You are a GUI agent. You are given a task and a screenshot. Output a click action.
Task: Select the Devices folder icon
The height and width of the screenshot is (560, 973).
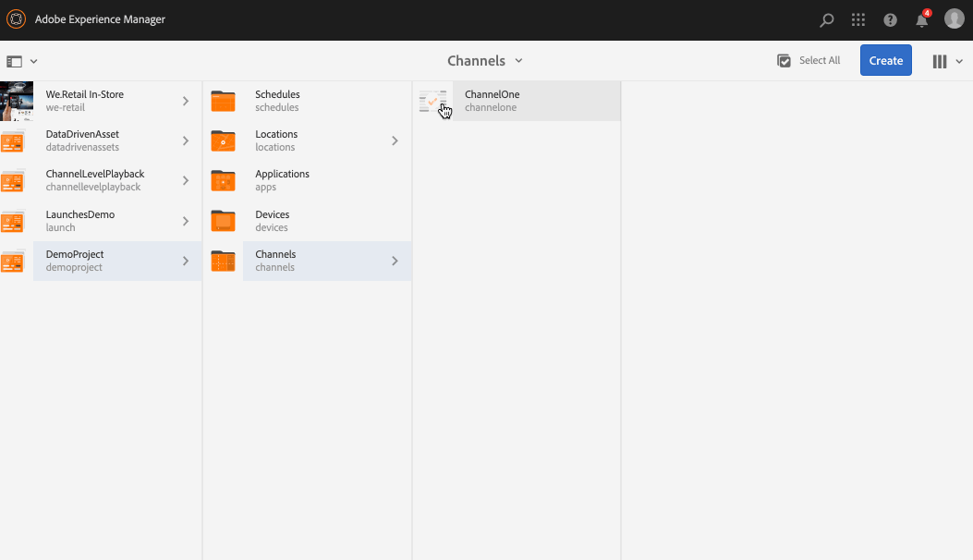[x=223, y=221]
